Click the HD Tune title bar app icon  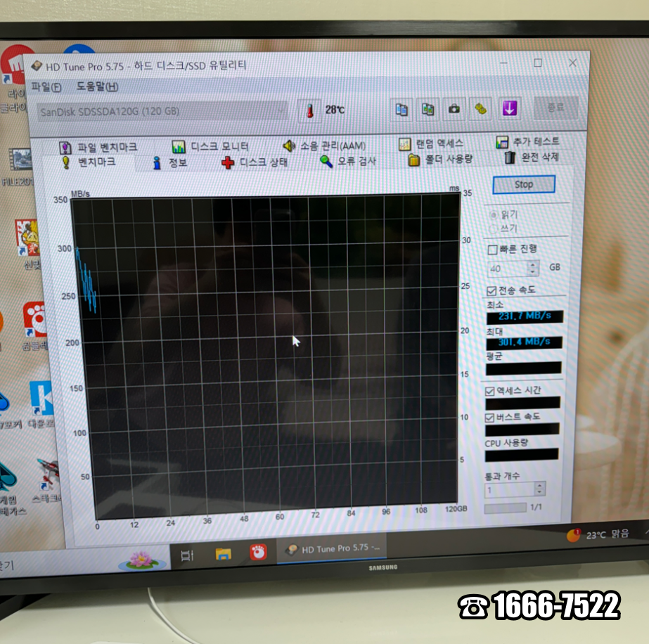pos(37,66)
